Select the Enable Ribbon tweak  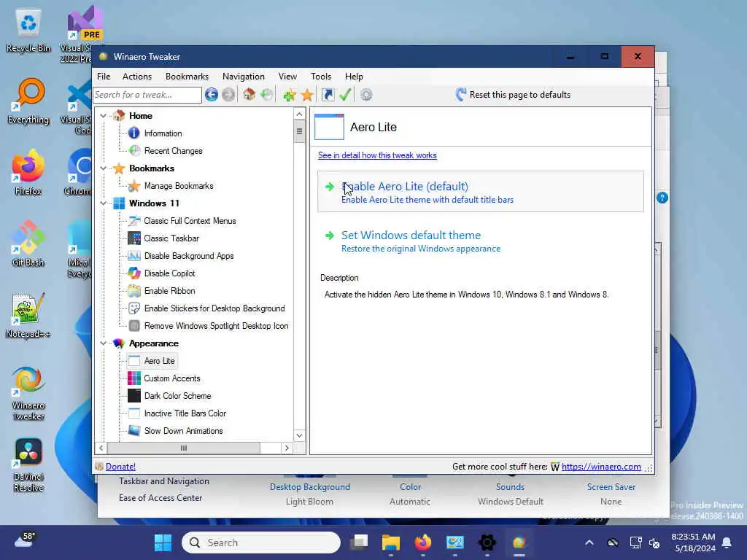[169, 291]
